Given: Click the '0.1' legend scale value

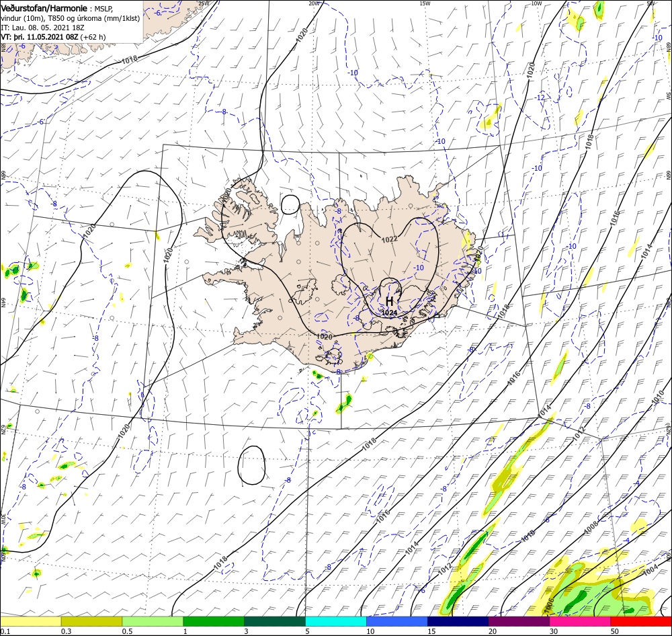Looking at the screenshot, I should [5, 631].
